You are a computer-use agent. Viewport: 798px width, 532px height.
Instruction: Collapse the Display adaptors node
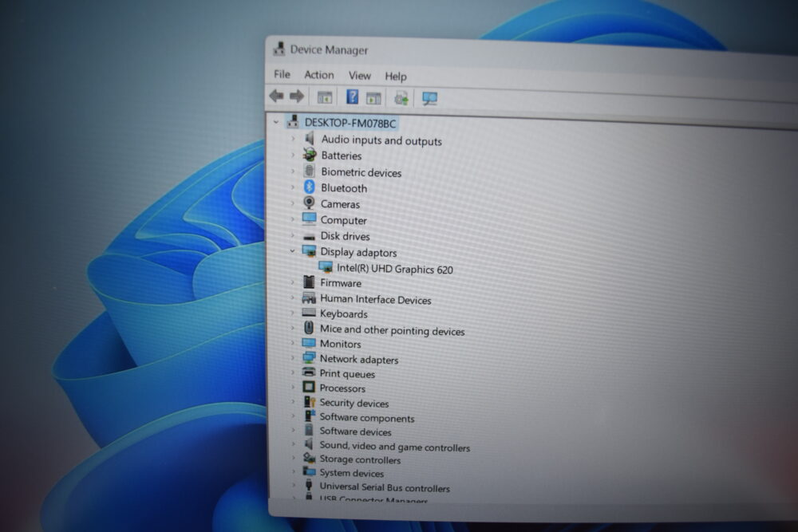click(292, 250)
